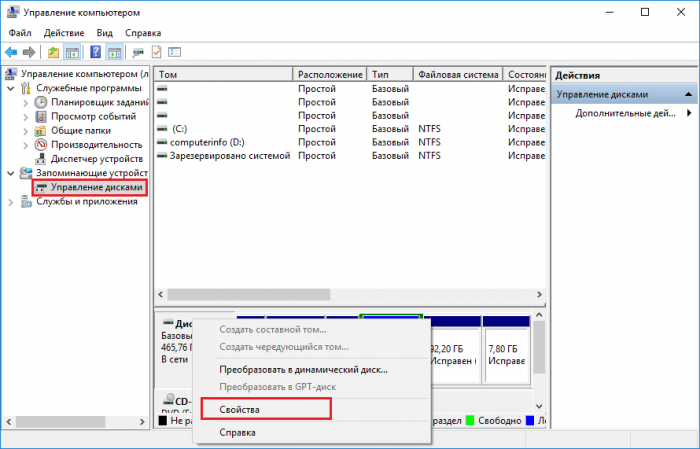This screenshot has width=700, height=449.
Task: Sort by the Файловая система column header
Action: [458, 75]
